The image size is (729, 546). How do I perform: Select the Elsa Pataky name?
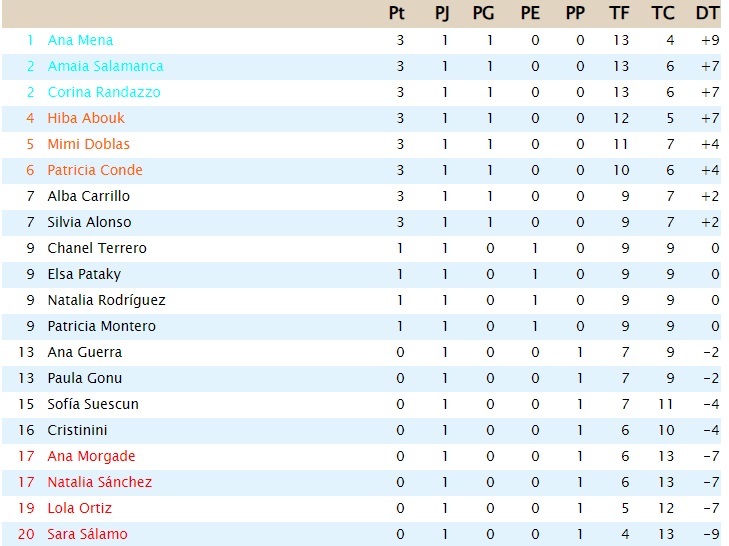[x=84, y=275]
